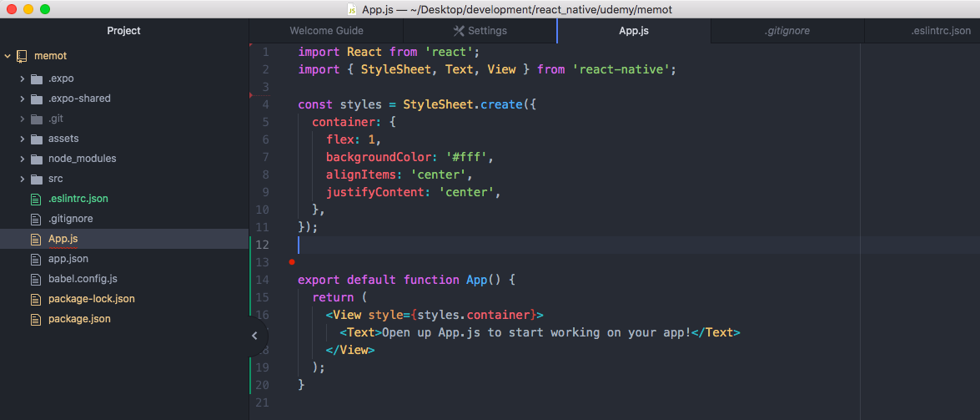
Task: Place cursor on empty line 12
Action: pyautogui.click(x=500, y=245)
